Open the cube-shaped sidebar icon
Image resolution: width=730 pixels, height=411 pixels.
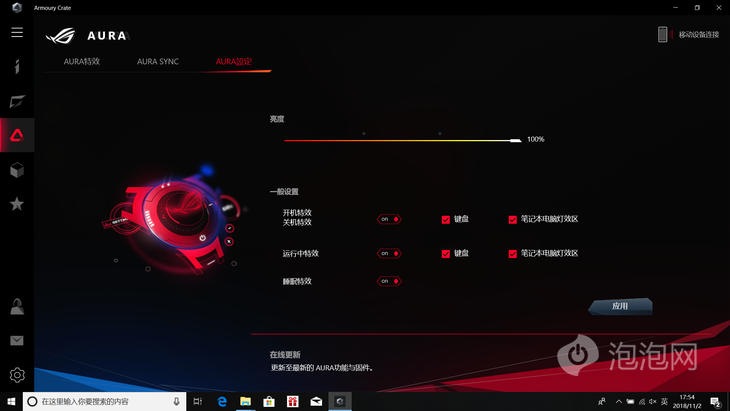pyautogui.click(x=17, y=170)
